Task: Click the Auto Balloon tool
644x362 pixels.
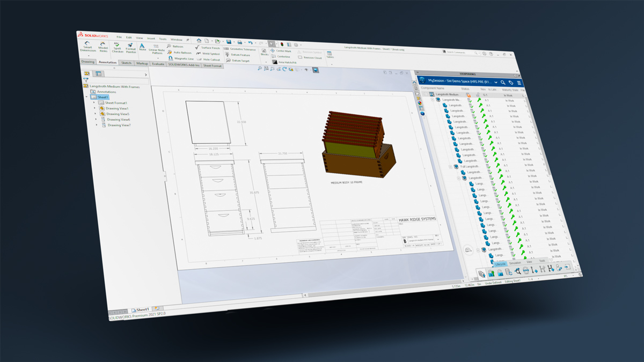Action: (x=179, y=53)
